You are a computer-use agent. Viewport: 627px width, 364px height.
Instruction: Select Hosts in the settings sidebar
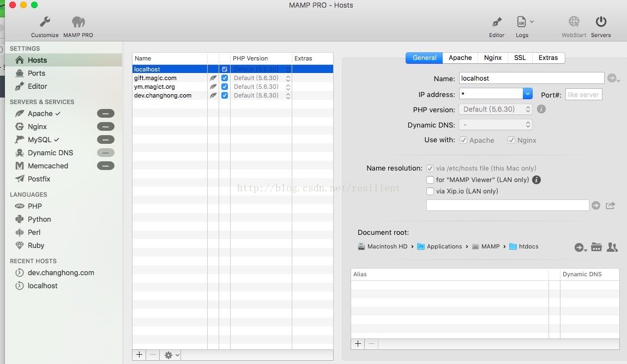click(x=64, y=60)
